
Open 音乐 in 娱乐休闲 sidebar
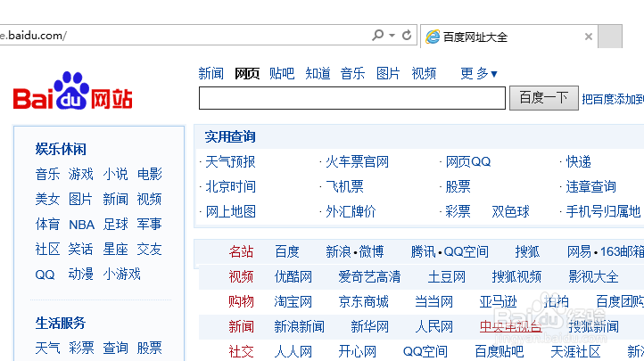coord(47,174)
